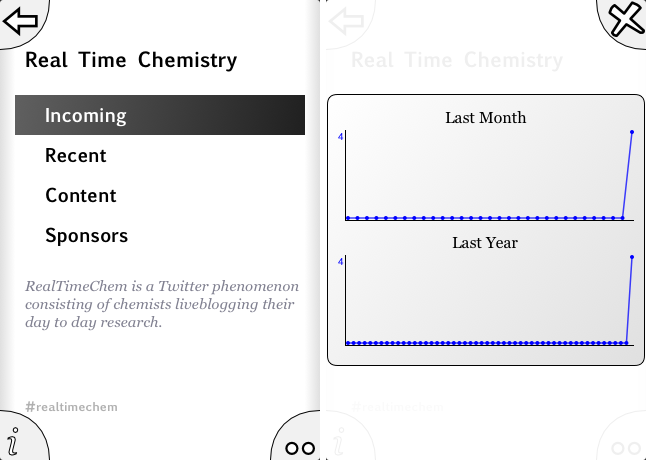Click the faded Real Time Chemistry heading on right
The width and height of the screenshot is (647, 460).
point(458,60)
